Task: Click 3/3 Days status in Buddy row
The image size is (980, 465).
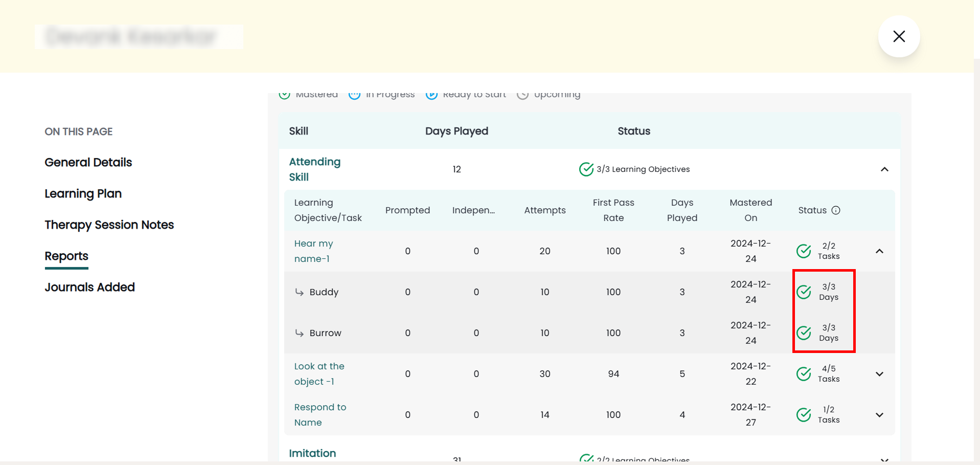Action: point(829,292)
